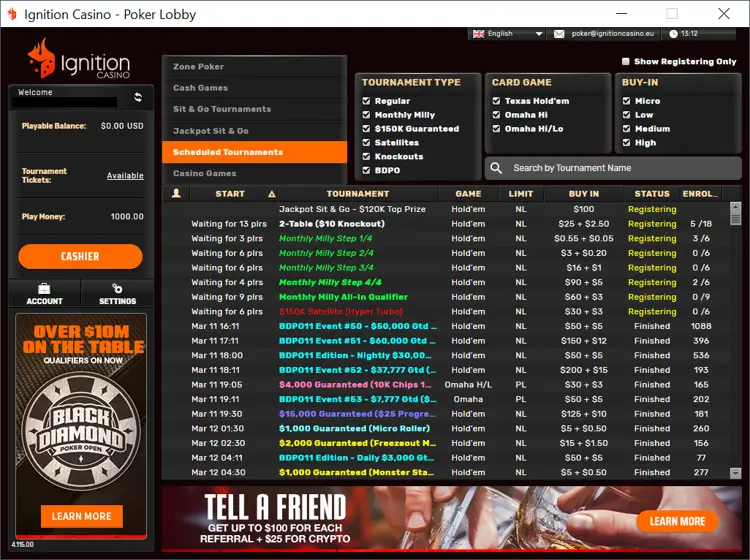This screenshot has width=750, height=560.
Task: Click the Black Diamond Poker Open chip image
Action: point(81,431)
